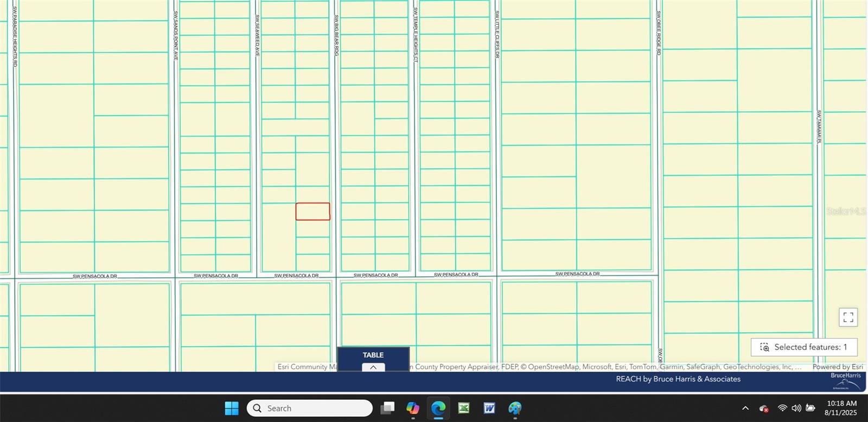
Task: Open Wi-Fi network settings in tray
Action: pyautogui.click(x=782, y=408)
